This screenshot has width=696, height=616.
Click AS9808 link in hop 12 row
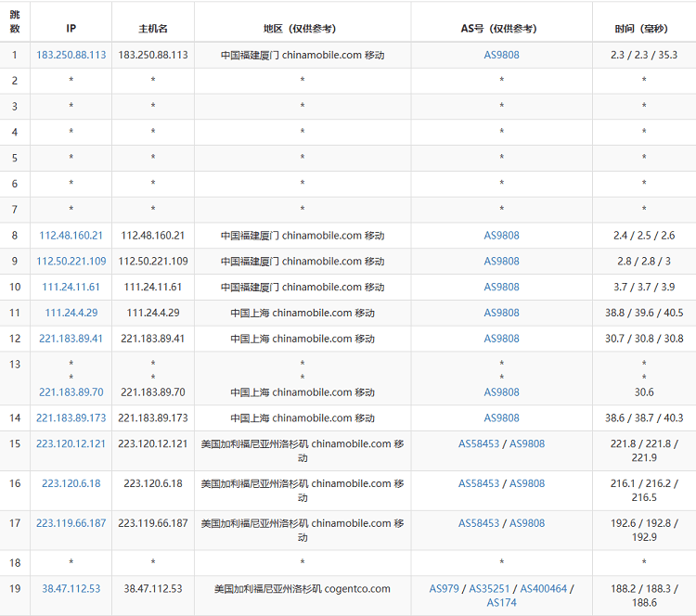[x=501, y=339]
